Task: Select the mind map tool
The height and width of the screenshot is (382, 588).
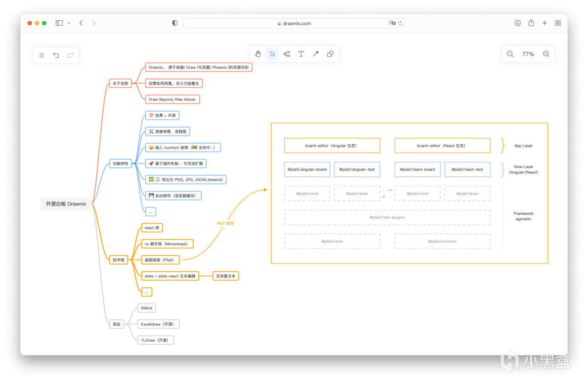Action: (287, 54)
